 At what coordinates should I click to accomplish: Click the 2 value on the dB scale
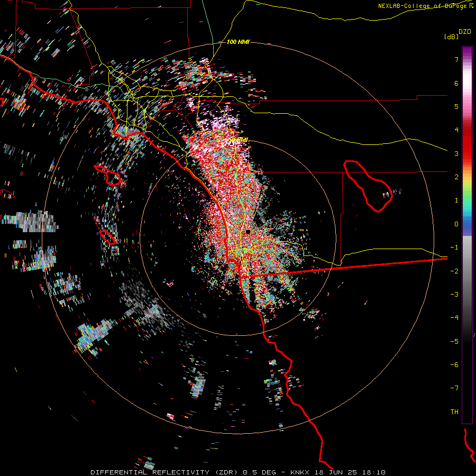pos(456,177)
